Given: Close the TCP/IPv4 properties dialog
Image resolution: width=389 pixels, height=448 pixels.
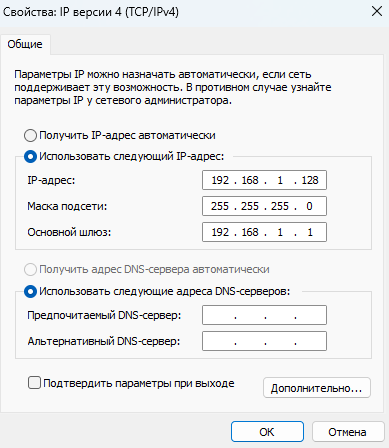Looking at the screenshot, I should pyautogui.click(x=377, y=12).
